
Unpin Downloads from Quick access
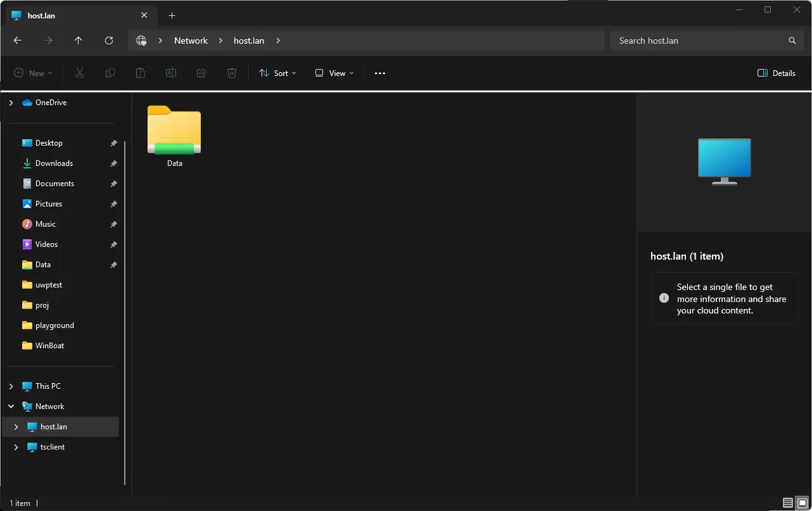point(113,163)
